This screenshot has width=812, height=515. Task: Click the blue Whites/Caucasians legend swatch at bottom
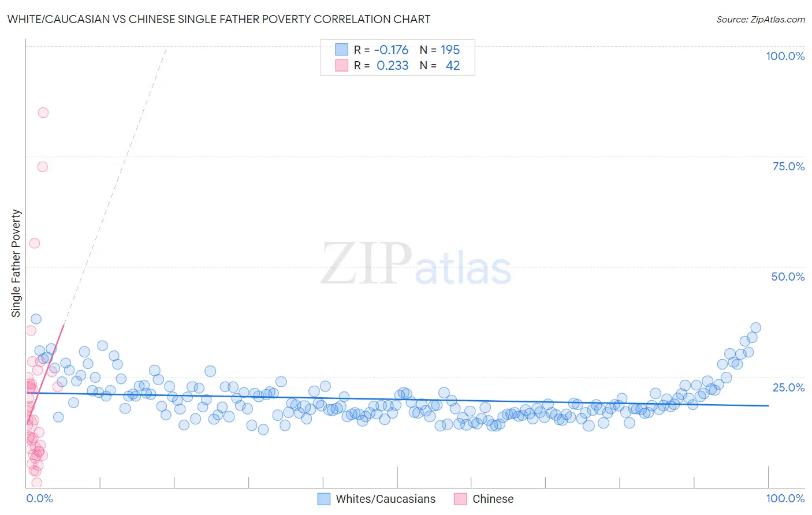coord(324,499)
